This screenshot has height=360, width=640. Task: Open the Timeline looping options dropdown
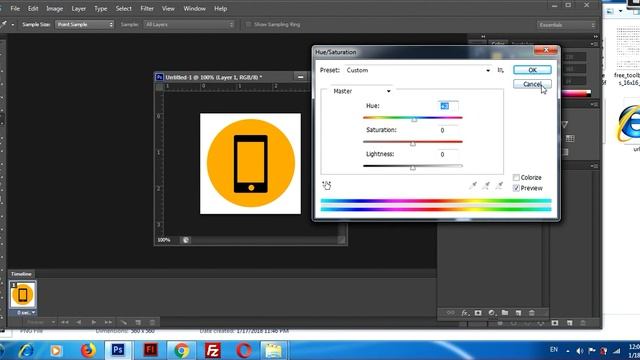[x=40, y=322]
